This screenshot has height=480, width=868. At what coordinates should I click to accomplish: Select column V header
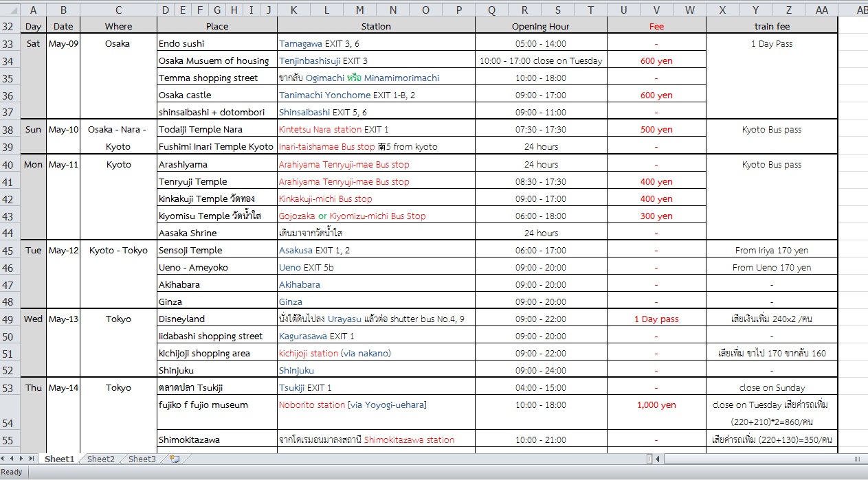click(656, 10)
